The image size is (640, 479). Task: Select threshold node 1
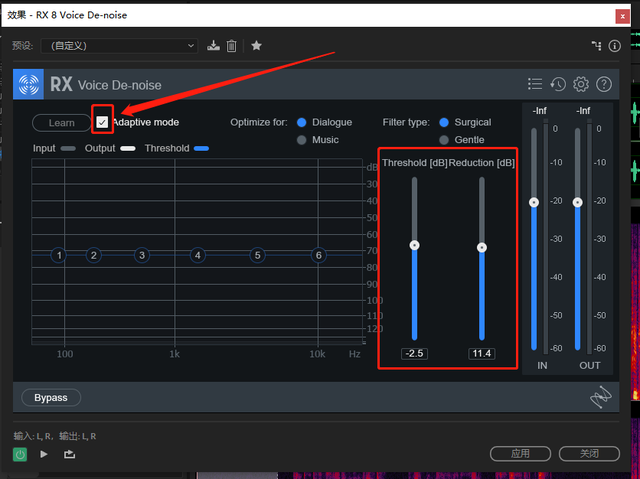[x=59, y=255]
